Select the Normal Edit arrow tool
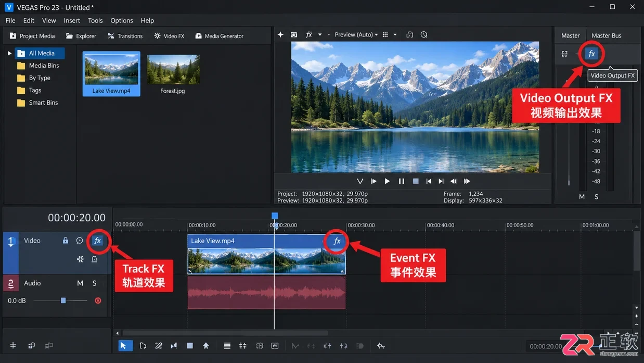This screenshot has width=644, height=363. coord(125,345)
